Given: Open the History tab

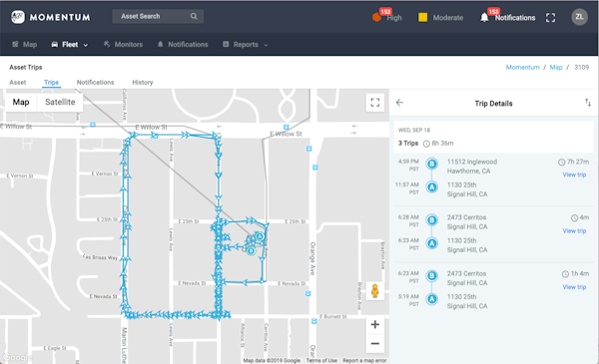Looking at the screenshot, I should [x=143, y=83].
